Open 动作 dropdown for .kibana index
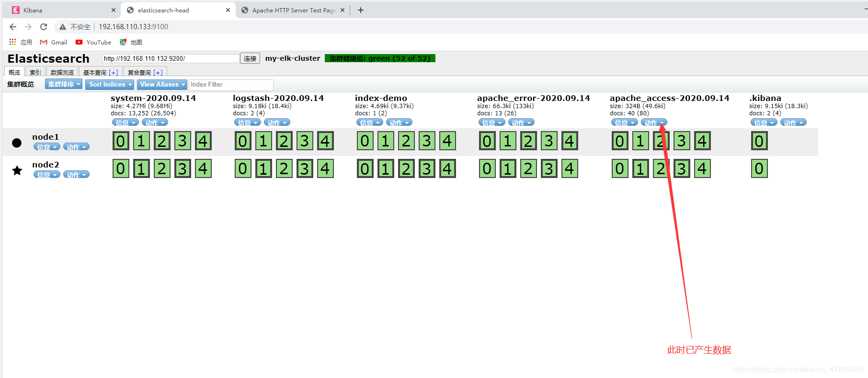Viewport: 868px width, 378px height. point(793,122)
